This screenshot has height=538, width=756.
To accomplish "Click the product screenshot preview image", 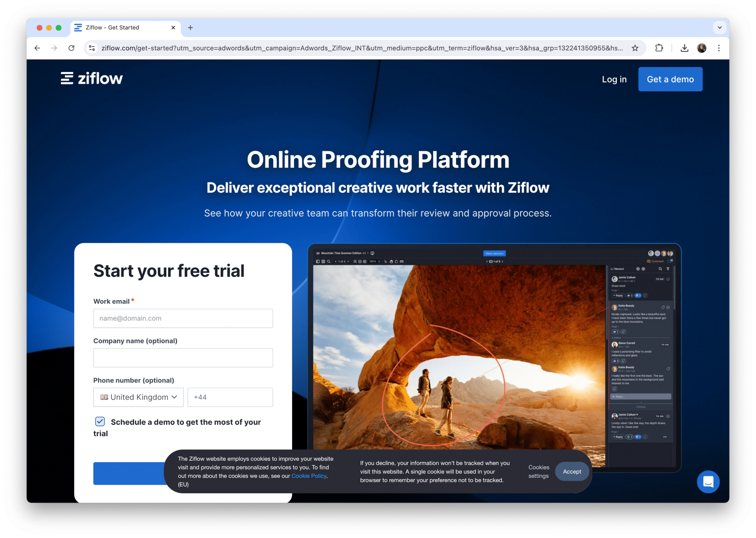I will point(494,358).
